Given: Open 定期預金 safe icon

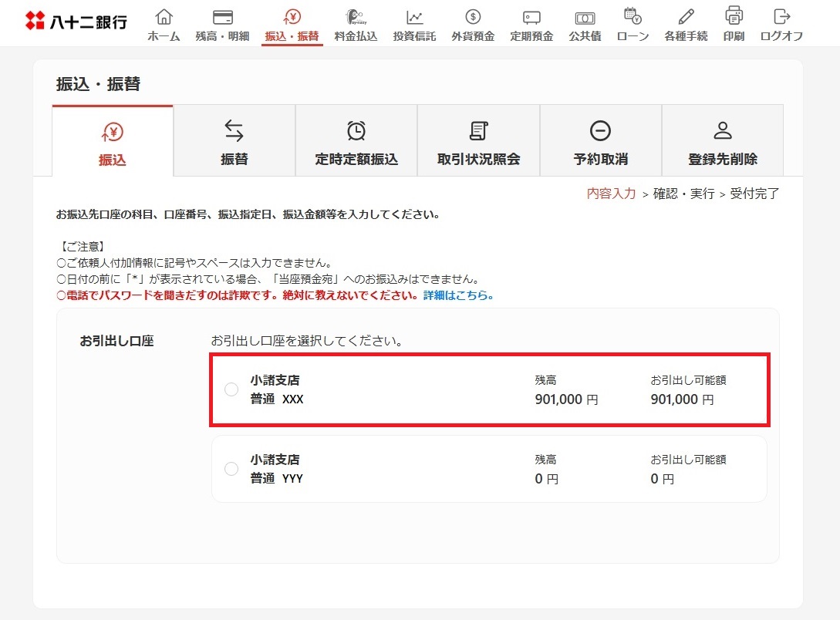Looking at the screenshot, I should 531,18.
